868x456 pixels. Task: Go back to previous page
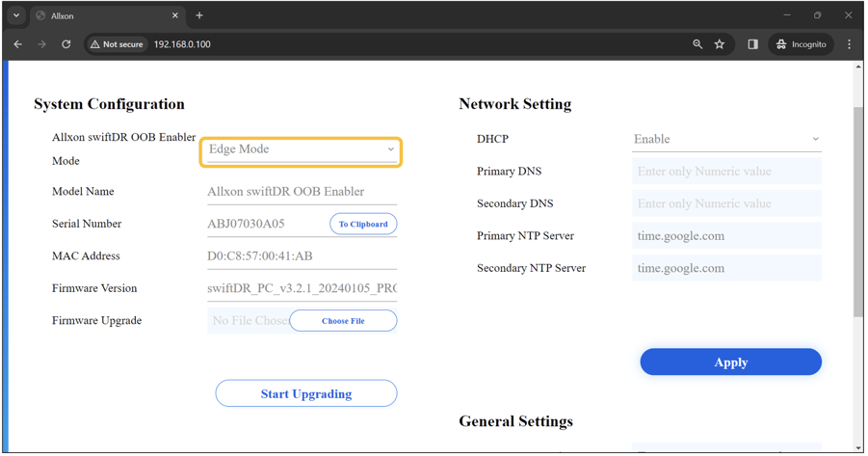pos(17,44)
